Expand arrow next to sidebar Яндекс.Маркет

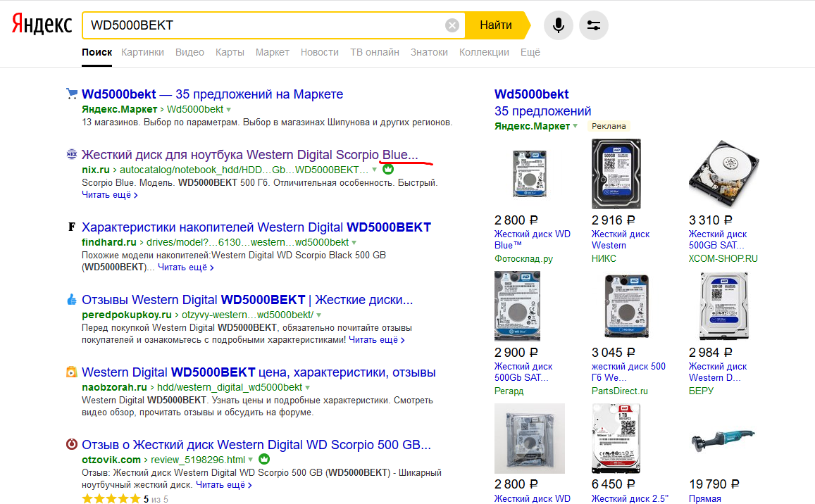575,126
